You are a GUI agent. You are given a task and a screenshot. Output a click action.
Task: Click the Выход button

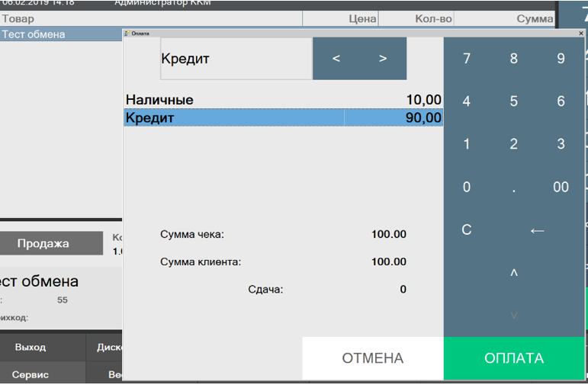coord(31,347)
